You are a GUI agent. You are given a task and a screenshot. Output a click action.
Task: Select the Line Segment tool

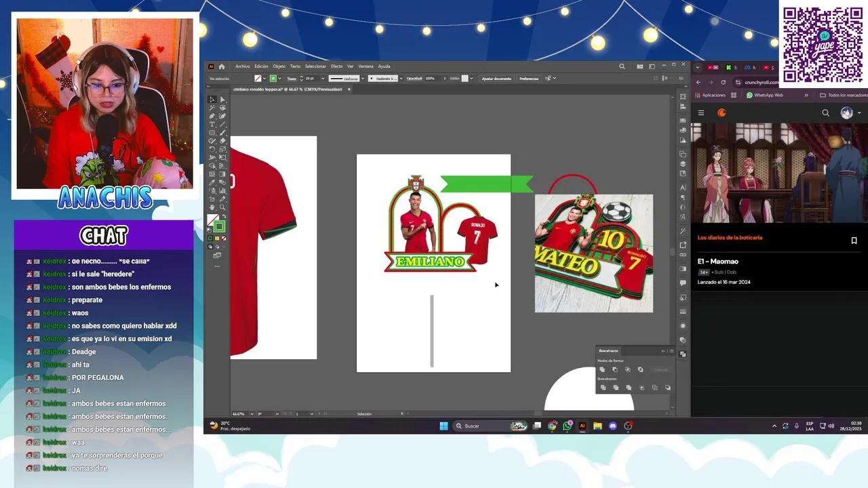tap(222, 124)
